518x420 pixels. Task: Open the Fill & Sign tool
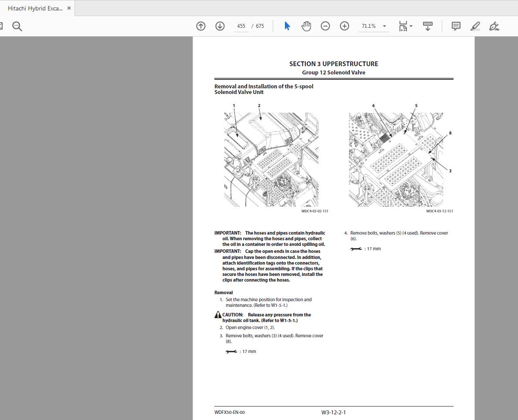494,26
